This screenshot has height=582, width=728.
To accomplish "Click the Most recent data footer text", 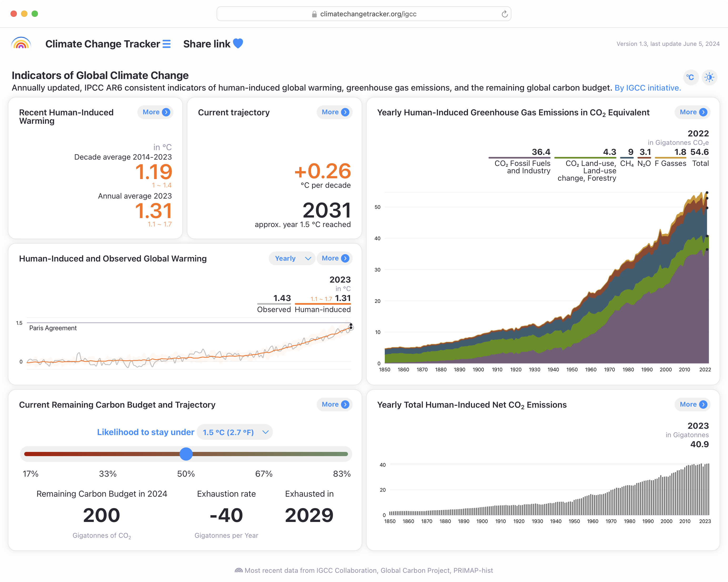I will click(369, 570).
